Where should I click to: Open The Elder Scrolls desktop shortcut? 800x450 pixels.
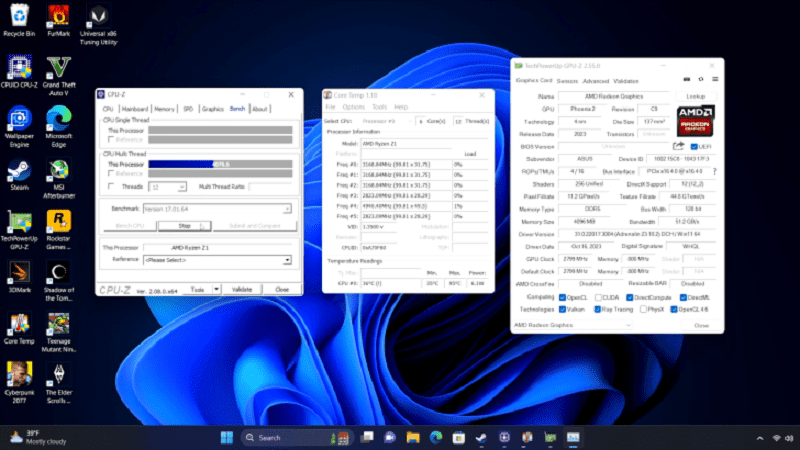click(x=59, y=383)
